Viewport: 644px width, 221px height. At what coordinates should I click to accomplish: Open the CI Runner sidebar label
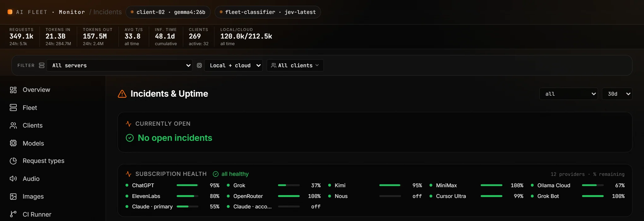click(x=37, y=215)
